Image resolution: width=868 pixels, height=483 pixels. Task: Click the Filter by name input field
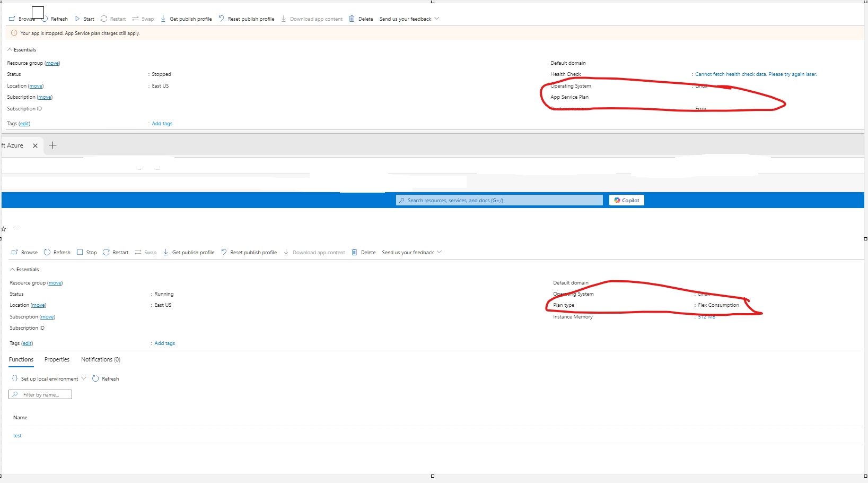(x=40, y=394)
